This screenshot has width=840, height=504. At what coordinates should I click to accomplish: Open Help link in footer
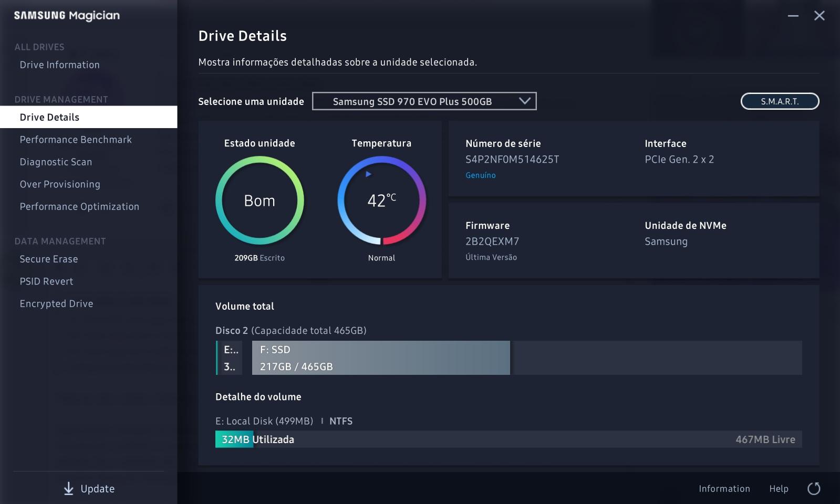pos(779,489)
